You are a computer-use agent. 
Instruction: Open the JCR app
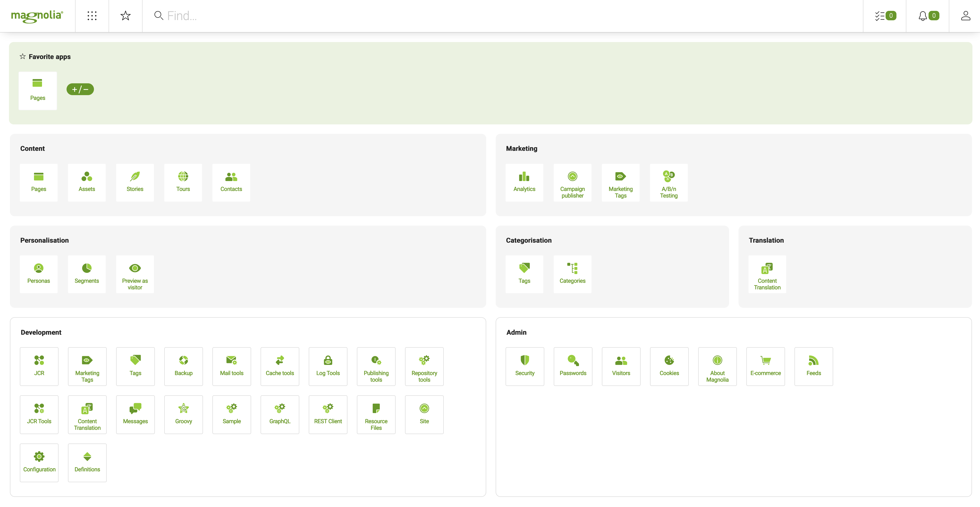pyautogui.click(x=39, y=367)
